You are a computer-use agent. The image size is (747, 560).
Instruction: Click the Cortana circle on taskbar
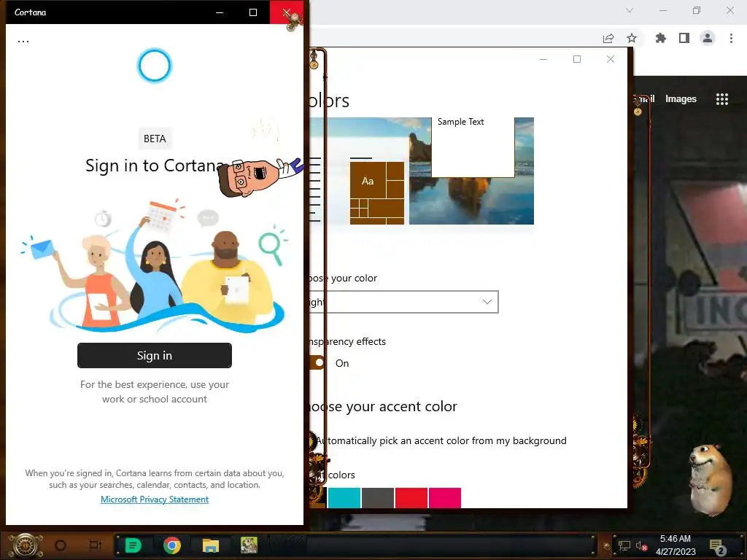click(61, 545)
